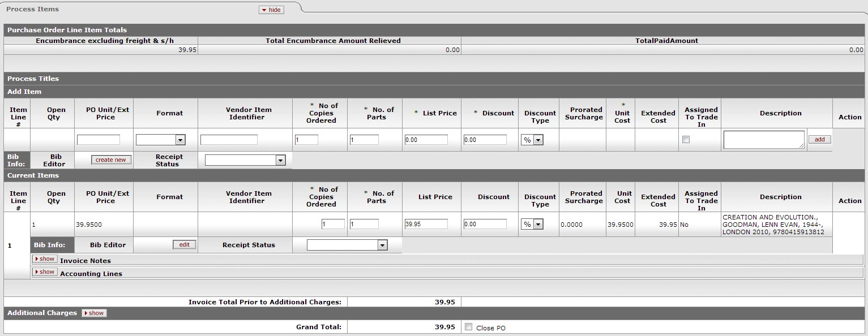
Task: Open Discount Type dropdown for current item
Action: point(532,224)
